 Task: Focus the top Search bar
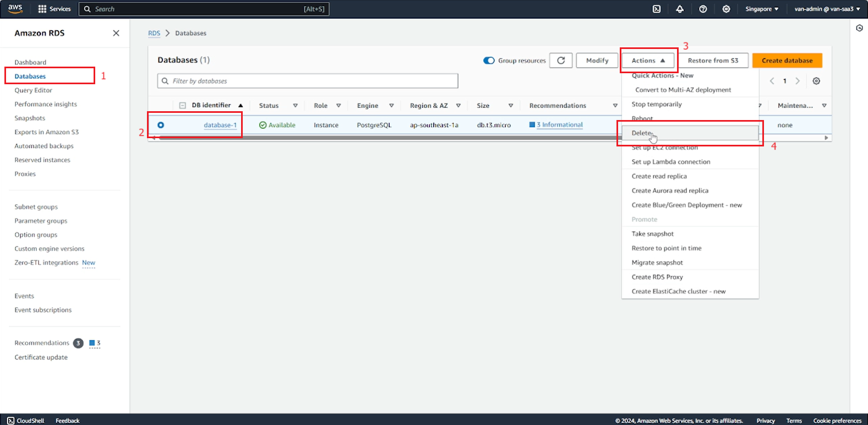click(x=204, y=9)
